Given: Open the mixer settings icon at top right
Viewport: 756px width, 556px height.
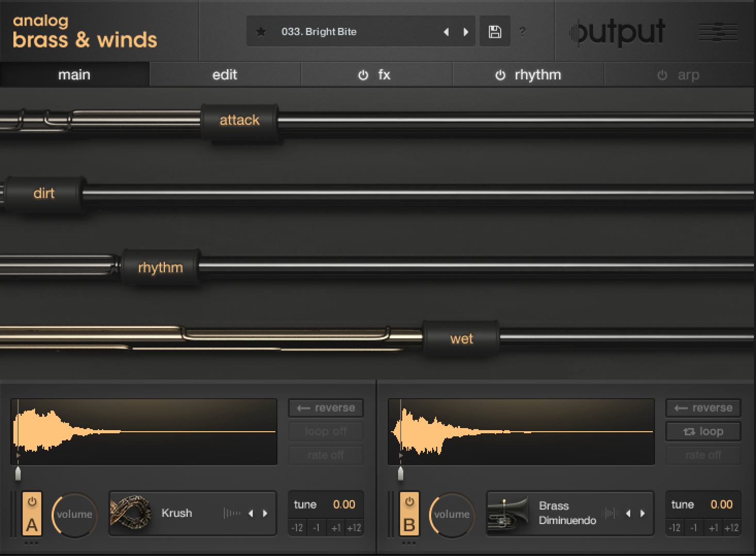Looking at the screenshot, I should click(x=718, y=32).
